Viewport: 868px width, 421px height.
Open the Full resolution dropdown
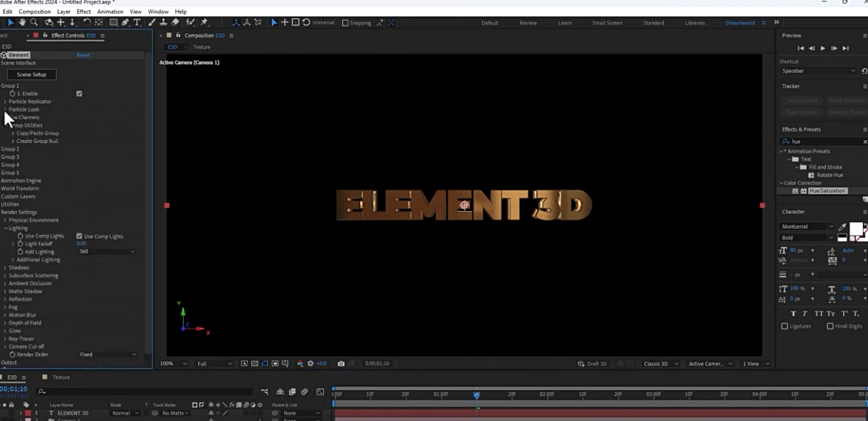click(x=215, y=364)
